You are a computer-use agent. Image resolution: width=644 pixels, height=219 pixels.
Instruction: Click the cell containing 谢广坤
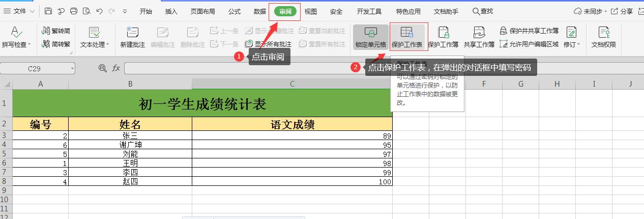[130, 145]
